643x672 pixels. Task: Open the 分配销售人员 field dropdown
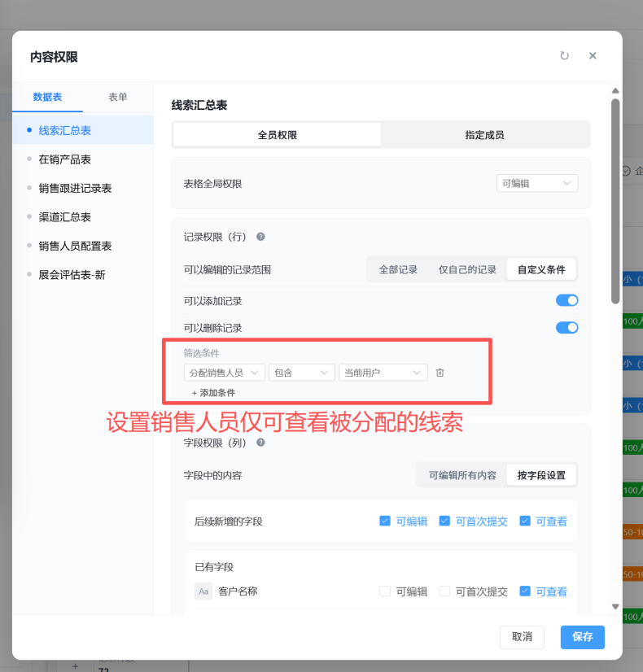coord(225,373)
